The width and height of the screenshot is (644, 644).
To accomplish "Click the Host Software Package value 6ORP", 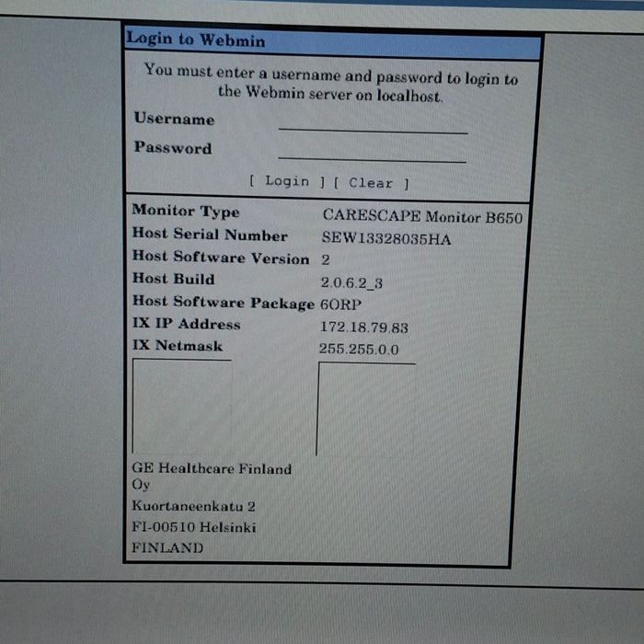I will pyautogui.click(x=341, y=305).
